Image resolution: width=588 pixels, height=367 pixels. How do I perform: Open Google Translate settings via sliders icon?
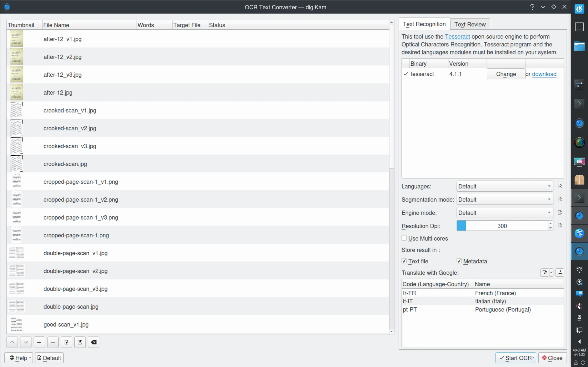(x=560, y=272)
